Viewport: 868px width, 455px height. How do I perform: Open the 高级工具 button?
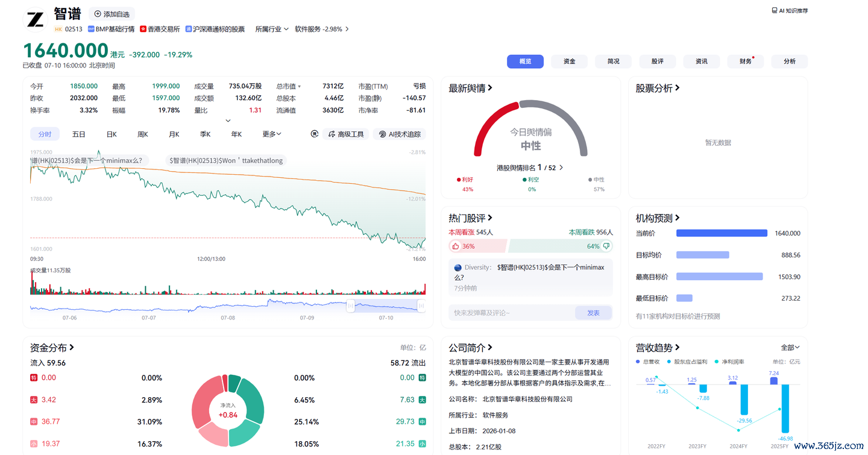pyautogui.click(x=346, y=134)
